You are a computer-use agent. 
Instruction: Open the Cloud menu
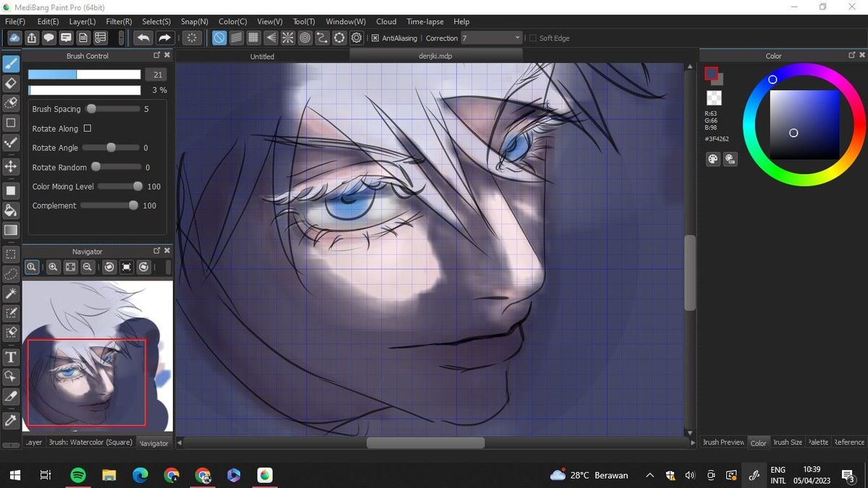pos(386,22)
